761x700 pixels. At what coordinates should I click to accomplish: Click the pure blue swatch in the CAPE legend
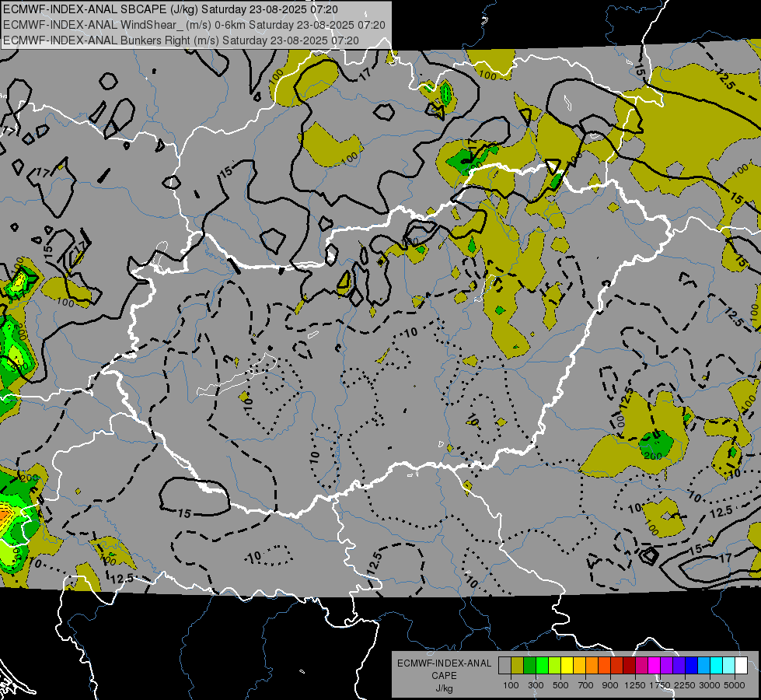692,665
